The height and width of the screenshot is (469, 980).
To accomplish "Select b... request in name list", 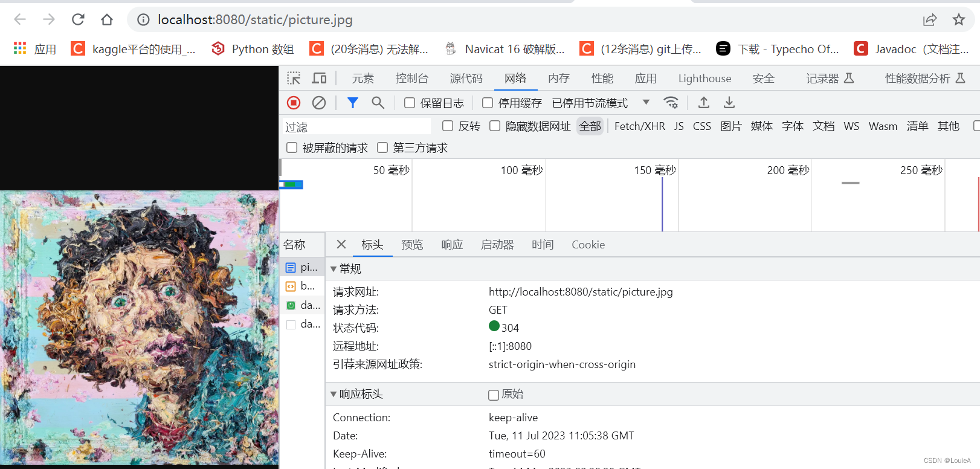I will point(302,286).
